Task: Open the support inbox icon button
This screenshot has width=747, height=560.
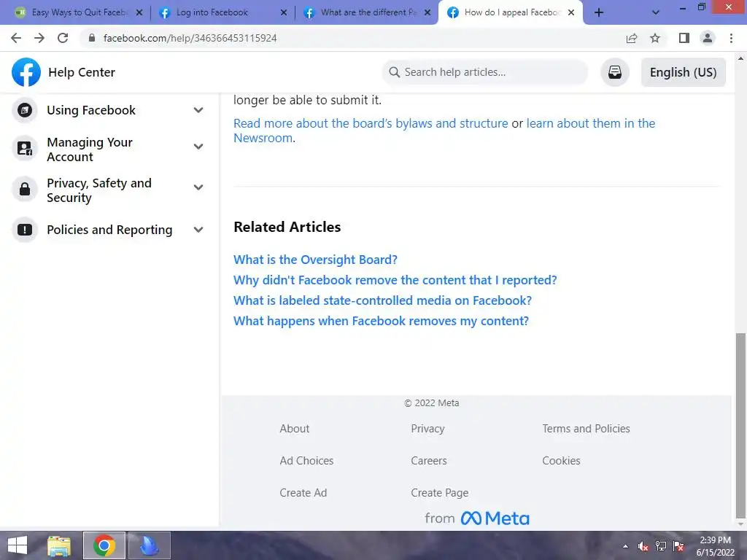Action: tap(614, 72)
